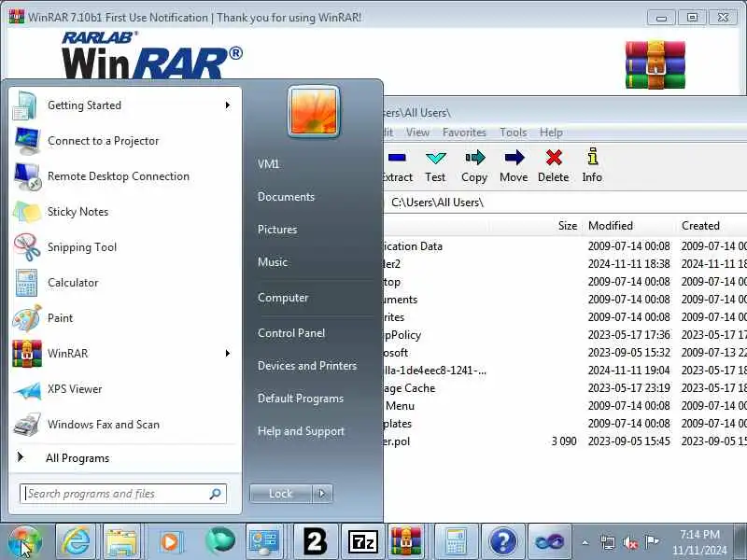Launch Connect to a Projector

124,141
